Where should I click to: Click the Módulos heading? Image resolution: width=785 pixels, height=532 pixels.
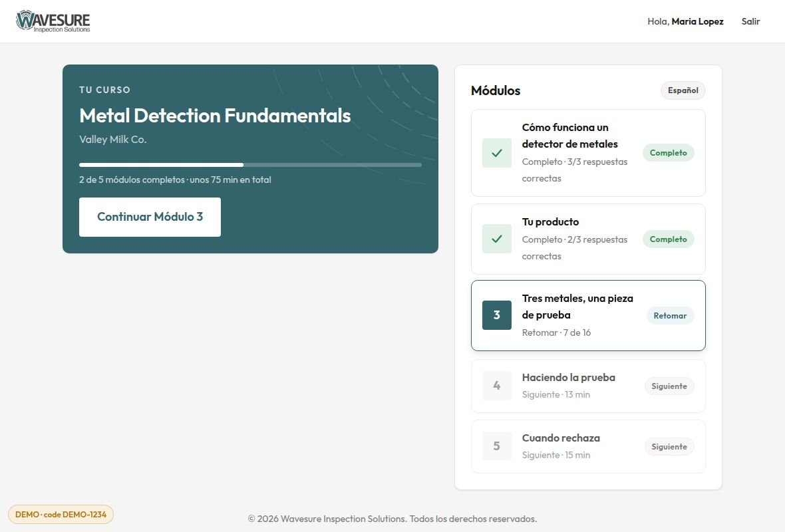click(x=496, y=90)
